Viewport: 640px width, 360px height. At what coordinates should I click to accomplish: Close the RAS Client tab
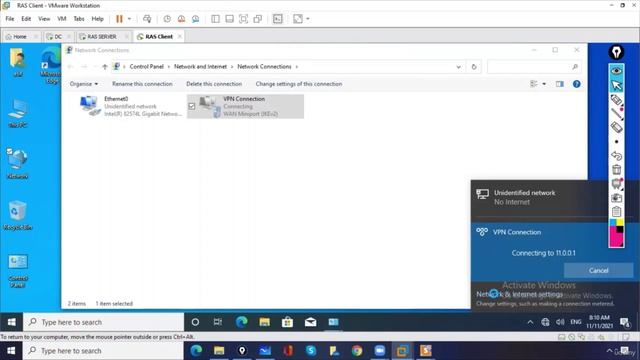[180, 36]
